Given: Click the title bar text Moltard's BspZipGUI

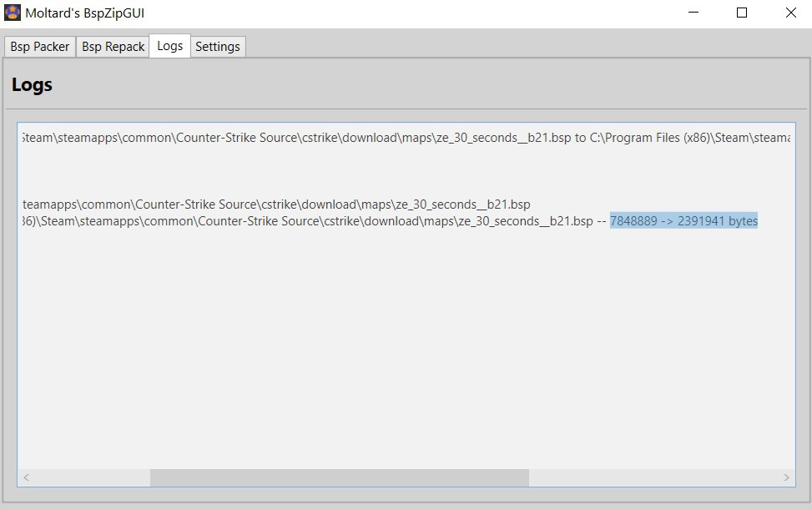Looking at the screenshot, I should pyautogui.click(x=83, y=13).
